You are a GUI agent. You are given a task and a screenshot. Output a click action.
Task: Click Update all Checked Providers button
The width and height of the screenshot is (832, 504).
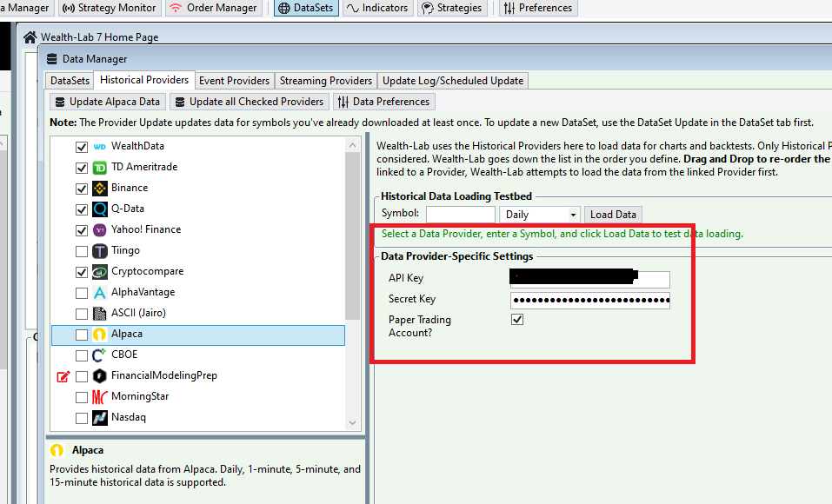(x=248, y=102)
